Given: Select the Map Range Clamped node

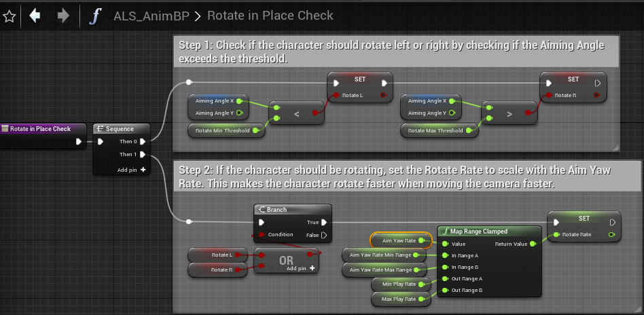Looking at the screenshot, I should pyautogui.click(x=488, y=231).
